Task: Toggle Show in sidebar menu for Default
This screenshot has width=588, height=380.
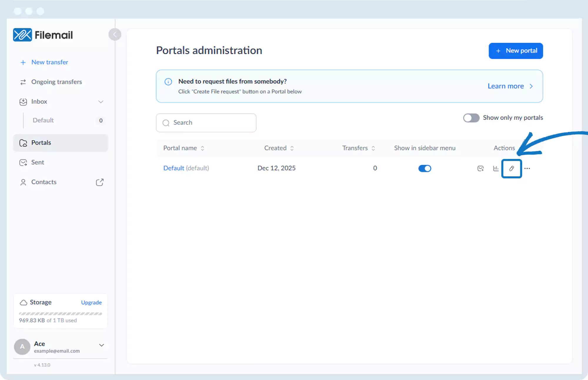Action: point(425,168)
